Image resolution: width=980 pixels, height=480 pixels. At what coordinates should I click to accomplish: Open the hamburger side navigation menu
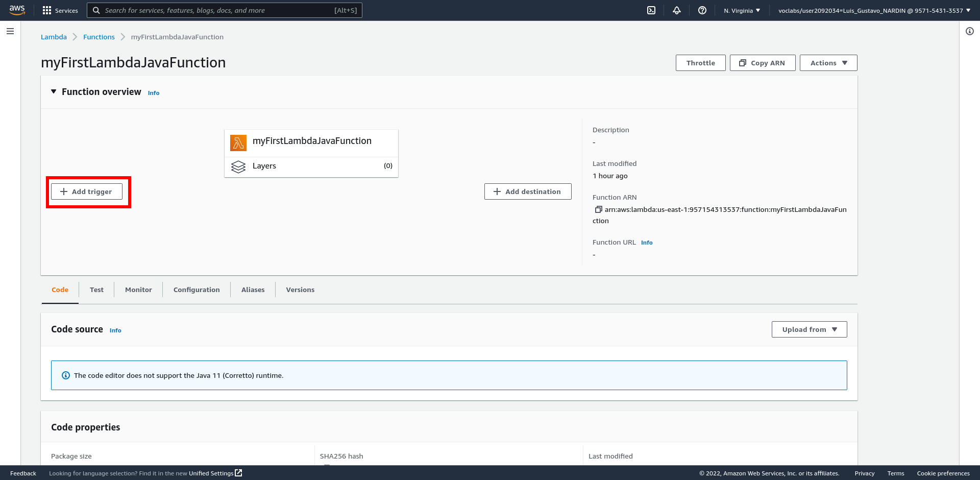pyautogui.click(x=10, y=31)
